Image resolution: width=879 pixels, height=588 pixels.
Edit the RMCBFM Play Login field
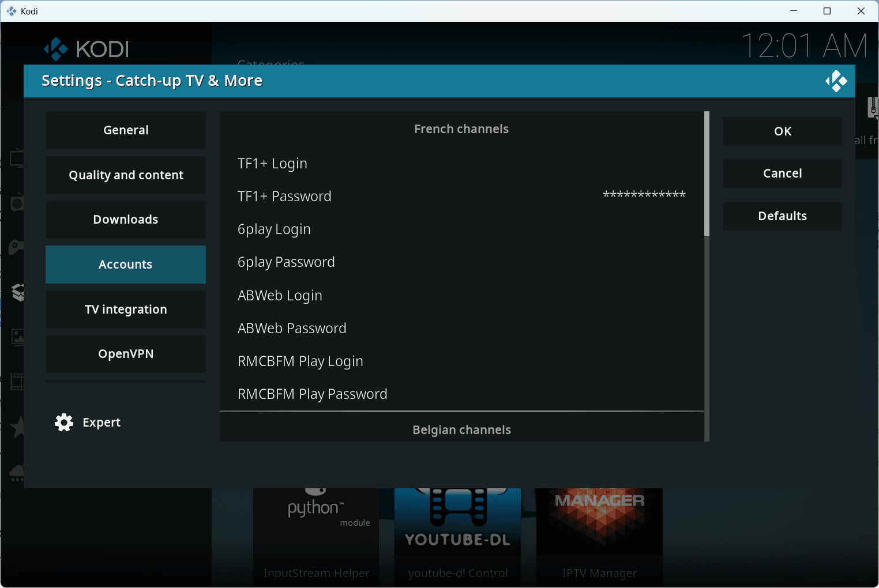coord(461,361)
